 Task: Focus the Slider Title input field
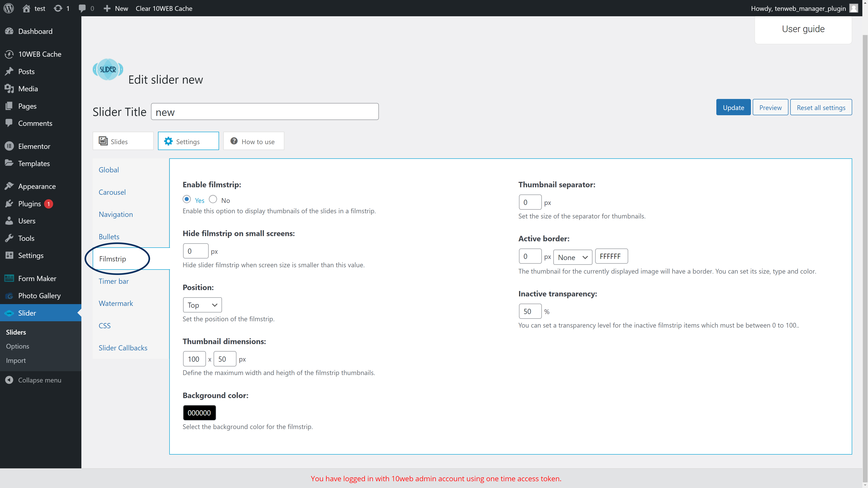point(265,111)
